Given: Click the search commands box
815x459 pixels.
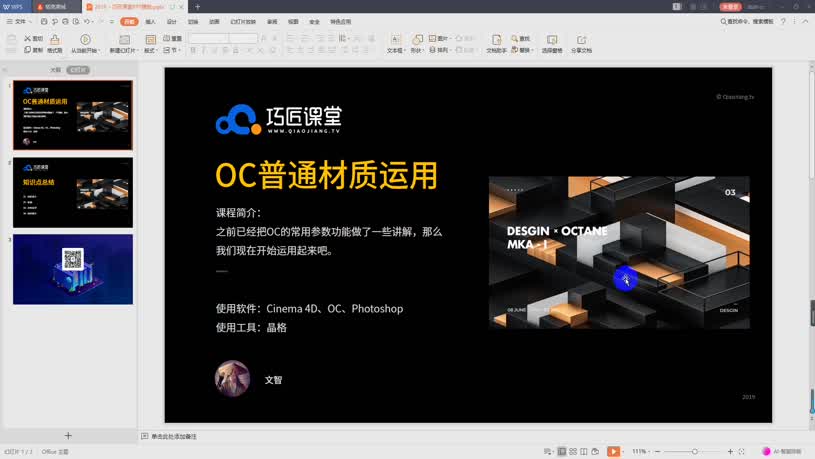Looking at the screenshot, I should pyautogui.click(x=747, y=22).
